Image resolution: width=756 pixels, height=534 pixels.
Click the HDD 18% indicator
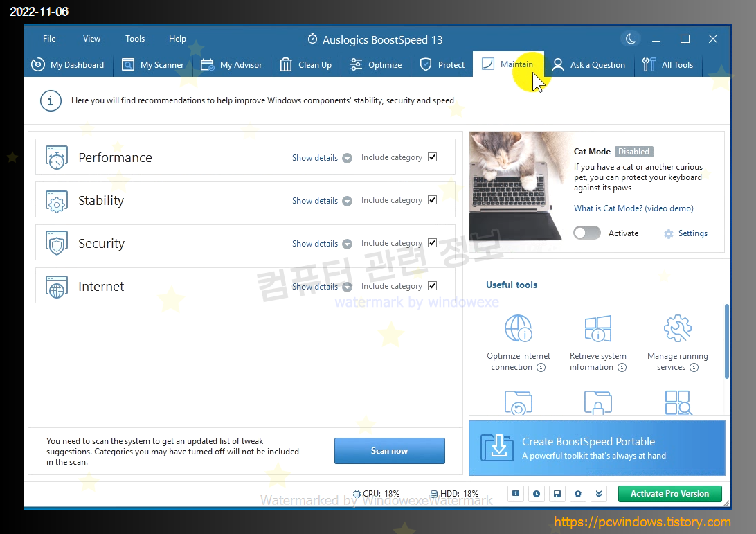point(454,493)
